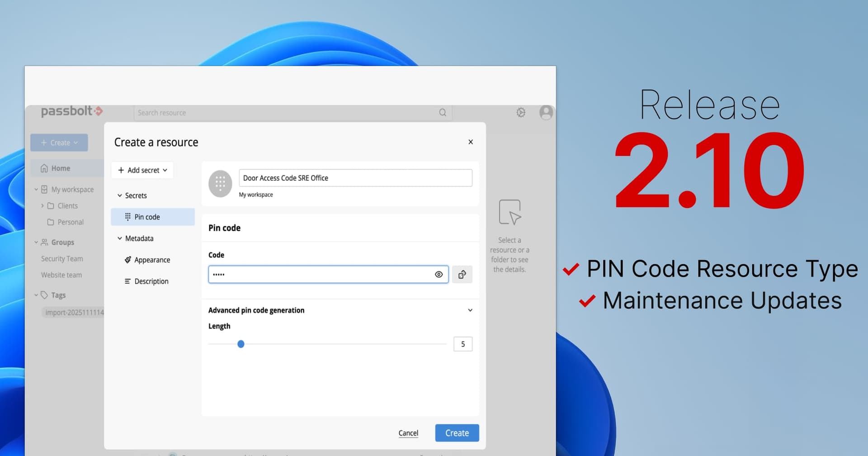Screen dimensions: 868x456
Task: Click the blue Create button in dialog
Action: coord(457,433)
